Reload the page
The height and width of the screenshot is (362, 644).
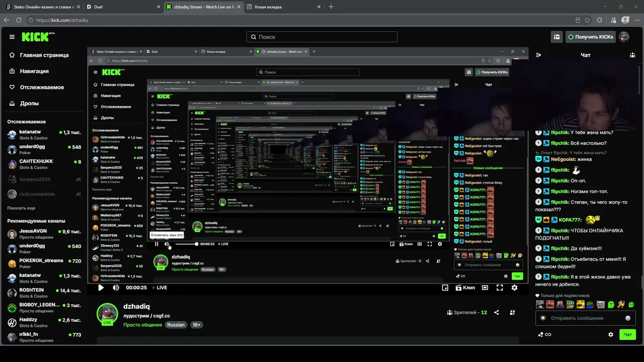(x=19, y=20)
